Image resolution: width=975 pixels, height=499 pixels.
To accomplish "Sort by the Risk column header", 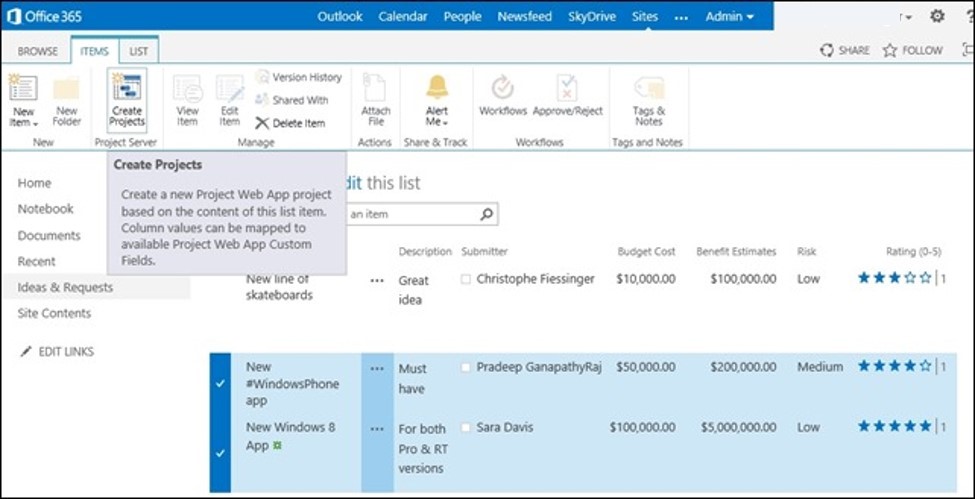I will 806,251.
